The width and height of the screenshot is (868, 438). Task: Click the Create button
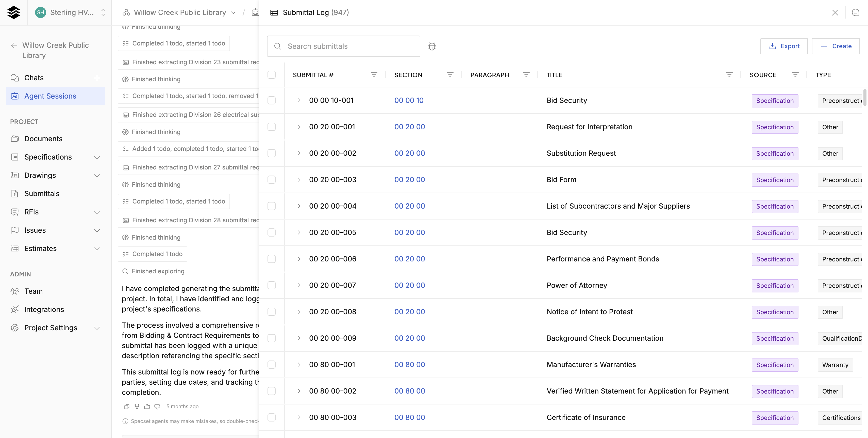[x=836, y=46]
